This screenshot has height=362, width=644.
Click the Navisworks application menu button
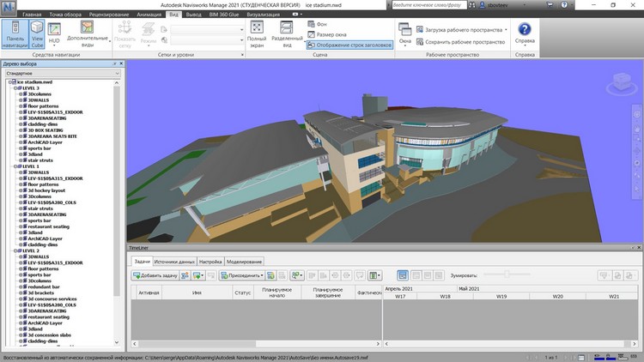(9, 7)
